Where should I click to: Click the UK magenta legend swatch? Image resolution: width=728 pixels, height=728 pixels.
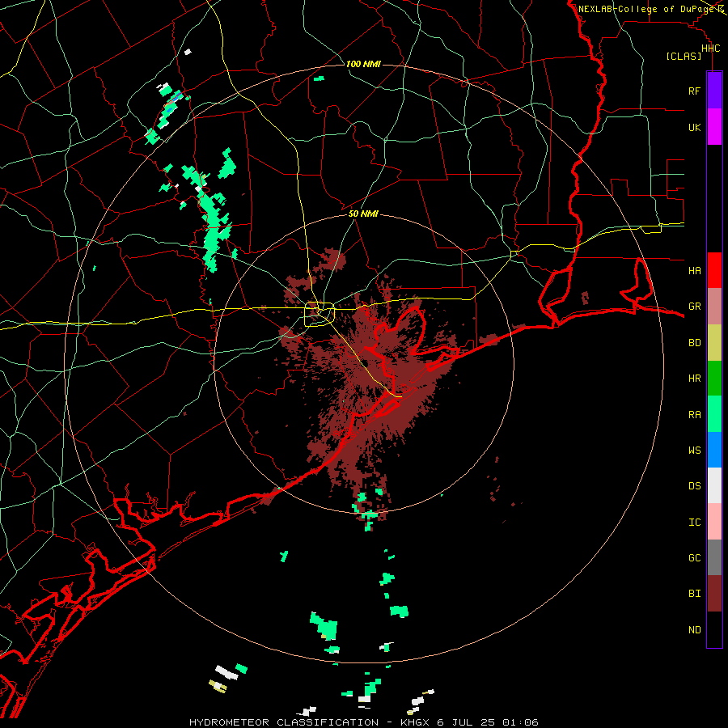pyautogui.click(x=714, y=127)
